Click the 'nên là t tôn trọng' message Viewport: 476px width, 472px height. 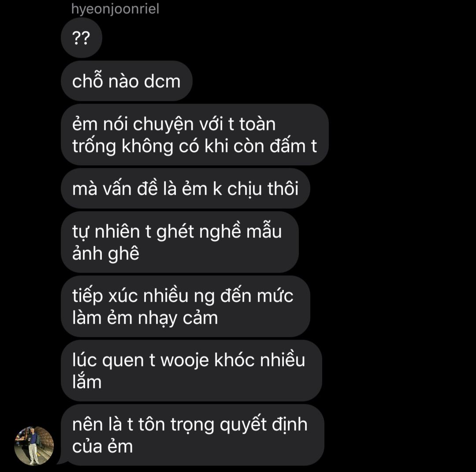pos(193,435)
